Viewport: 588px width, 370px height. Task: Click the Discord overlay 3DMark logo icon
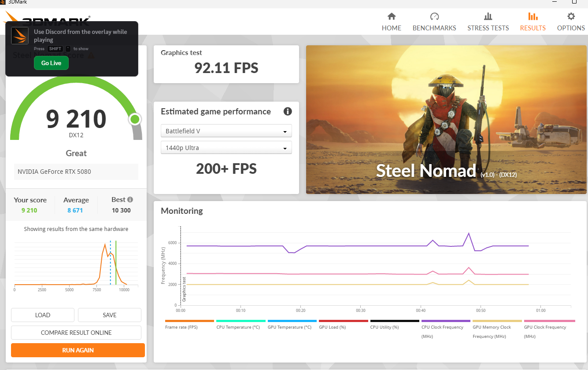20,36
